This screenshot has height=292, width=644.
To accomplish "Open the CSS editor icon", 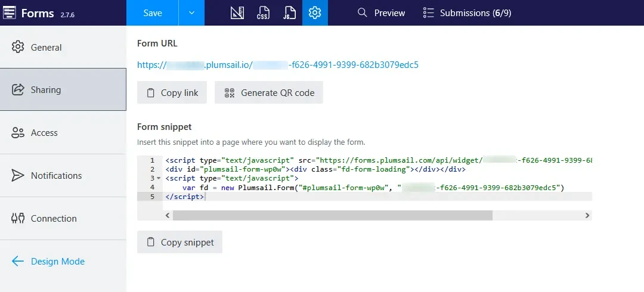I will point(263,13).
